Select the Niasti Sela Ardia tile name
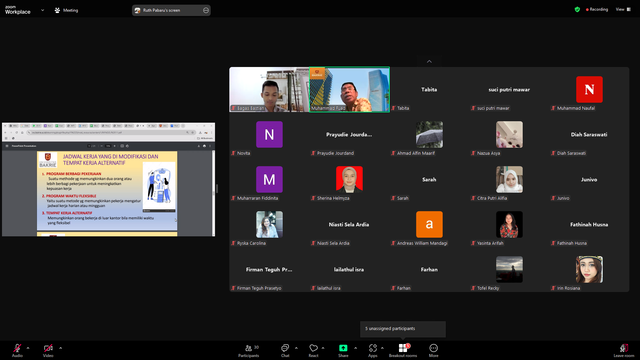This screenshot has width=640, height=360. pos(349,224)
